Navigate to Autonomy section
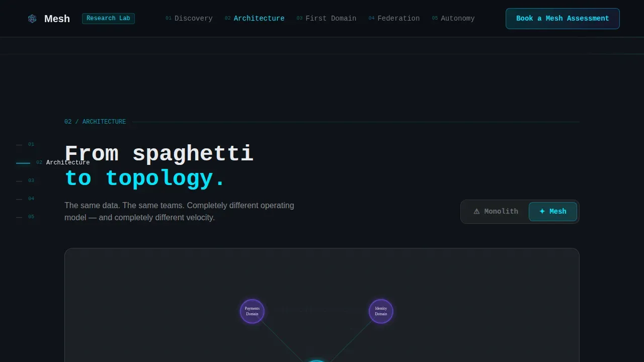This screenshot has width=644, height=362. click(453, 18)
